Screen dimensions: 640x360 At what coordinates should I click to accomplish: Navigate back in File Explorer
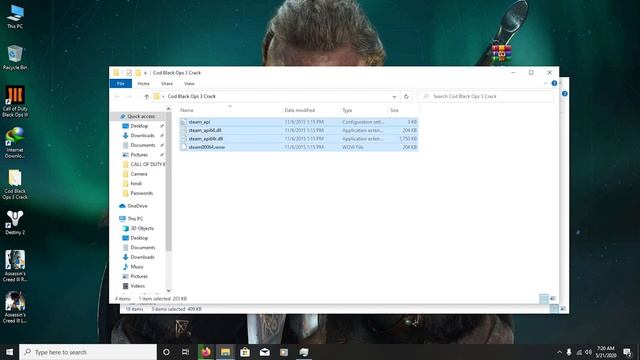click(118, 96)
